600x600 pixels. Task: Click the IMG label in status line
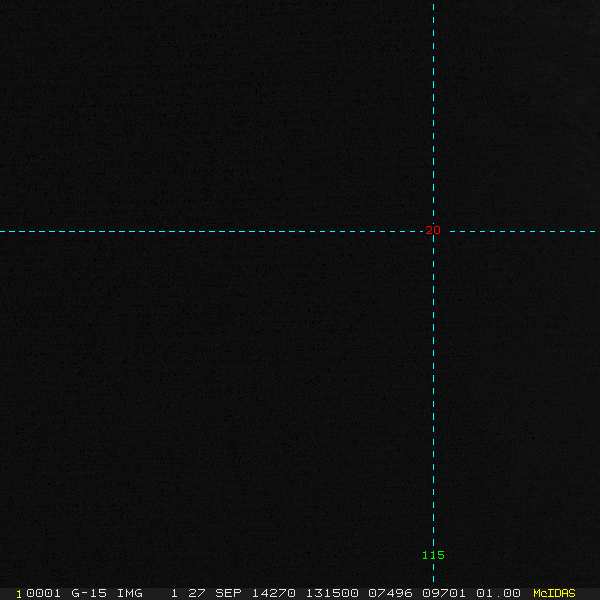coord(130,593)
